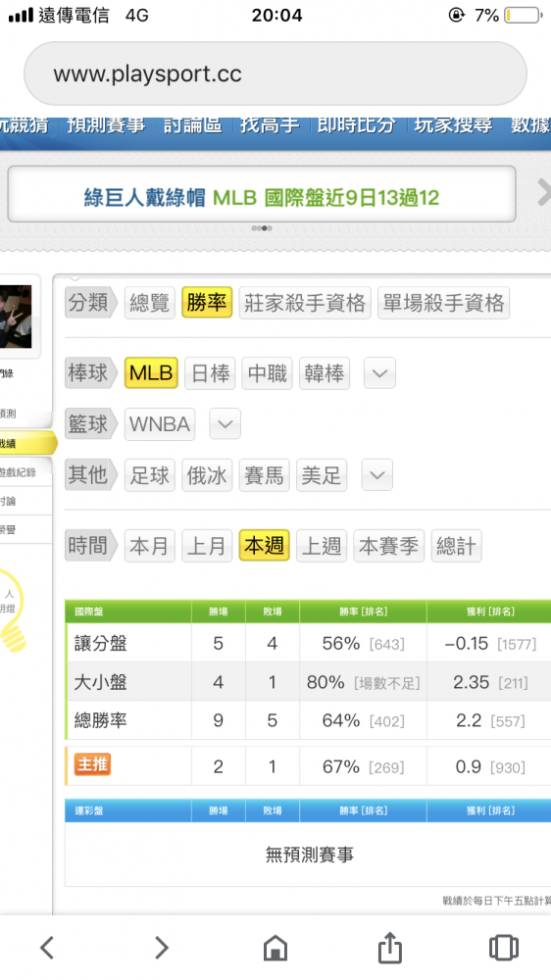551x980 pixels.
Task: Switch time range to 上月
Action: (x=207, y=546)
